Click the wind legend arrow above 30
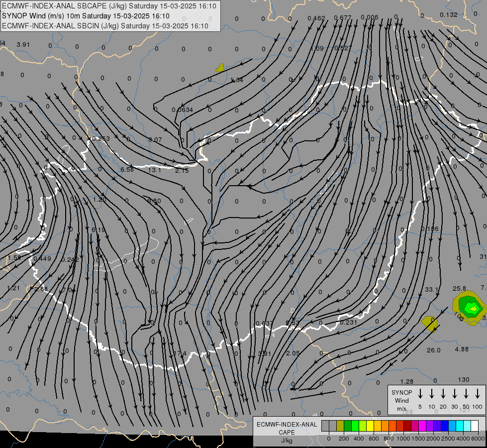487x448 pixels. (455, 394)
